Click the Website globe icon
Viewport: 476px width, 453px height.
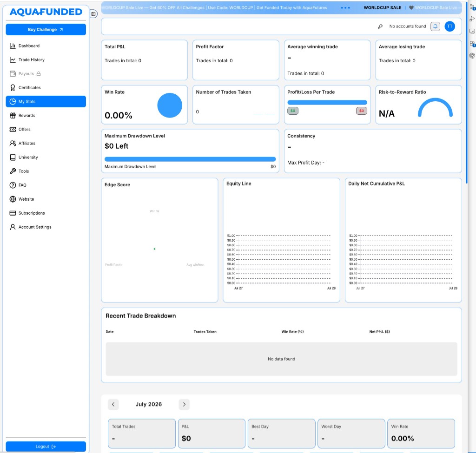click(x=13, y=199)
